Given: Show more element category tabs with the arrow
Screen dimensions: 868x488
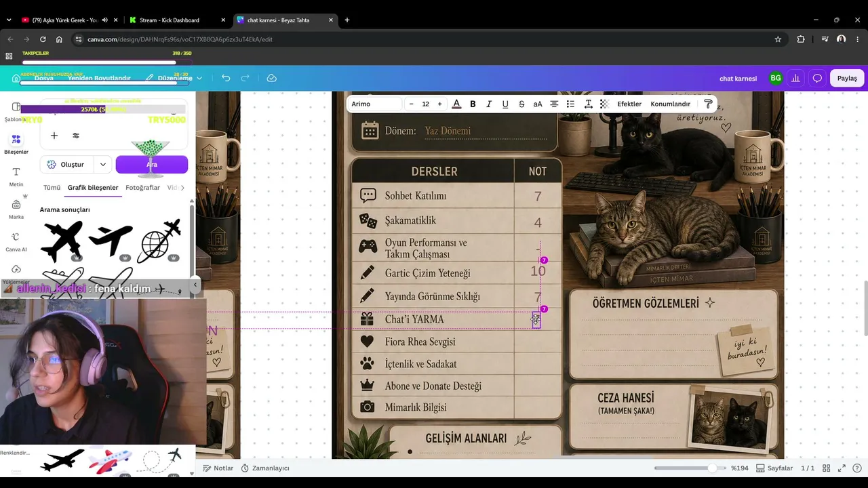Looking at the screenshot, I should pos(182,188).
